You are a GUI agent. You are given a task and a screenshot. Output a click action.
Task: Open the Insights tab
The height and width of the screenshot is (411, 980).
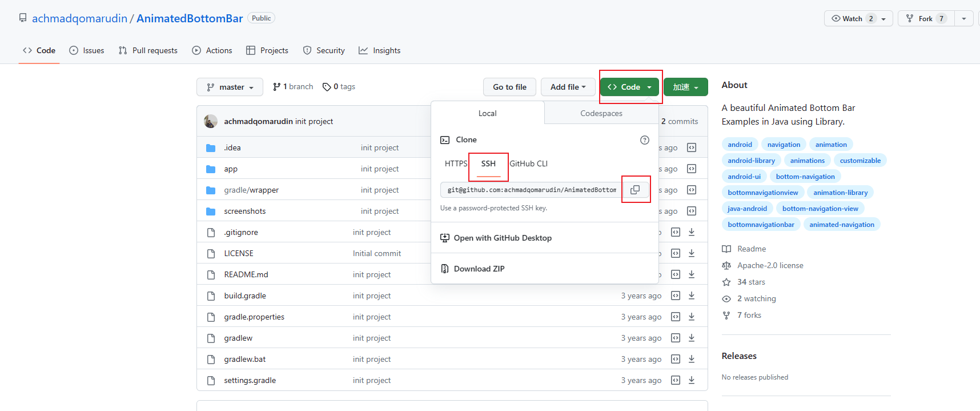click(380, 50)
